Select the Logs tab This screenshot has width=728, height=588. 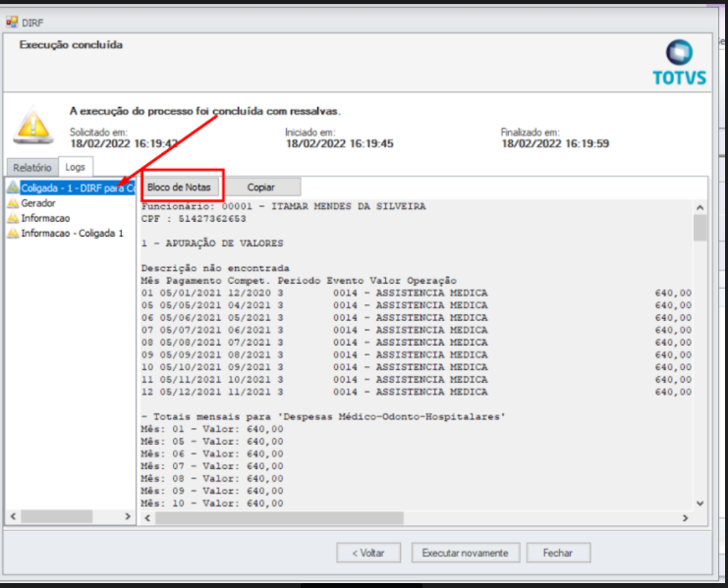pyautogui.click(x=76, y=167)
